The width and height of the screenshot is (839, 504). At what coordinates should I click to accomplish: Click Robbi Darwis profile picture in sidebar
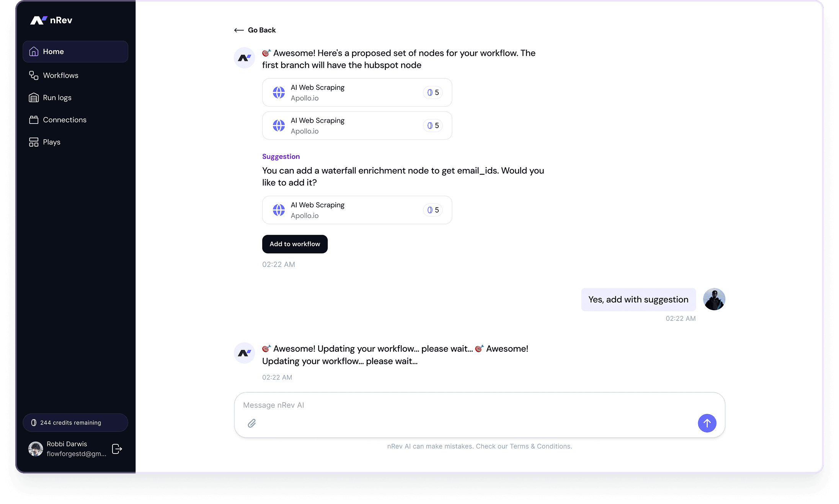tap(36, 449)
